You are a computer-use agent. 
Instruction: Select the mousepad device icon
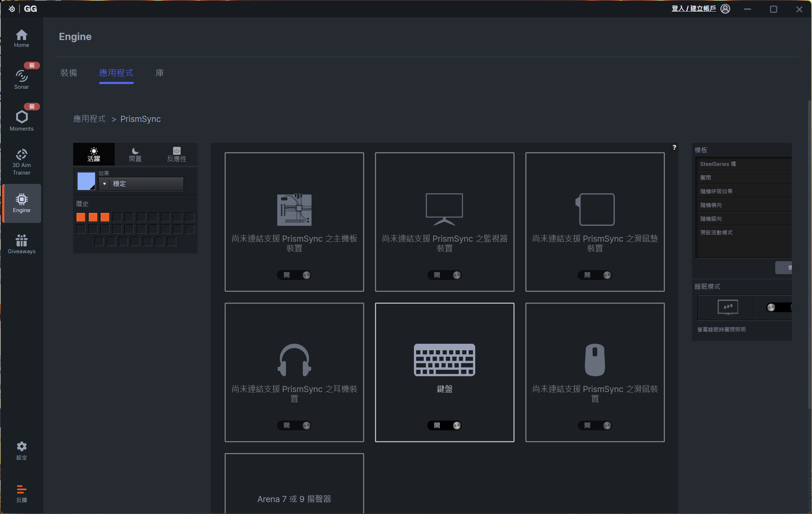(x=595, y=210)
